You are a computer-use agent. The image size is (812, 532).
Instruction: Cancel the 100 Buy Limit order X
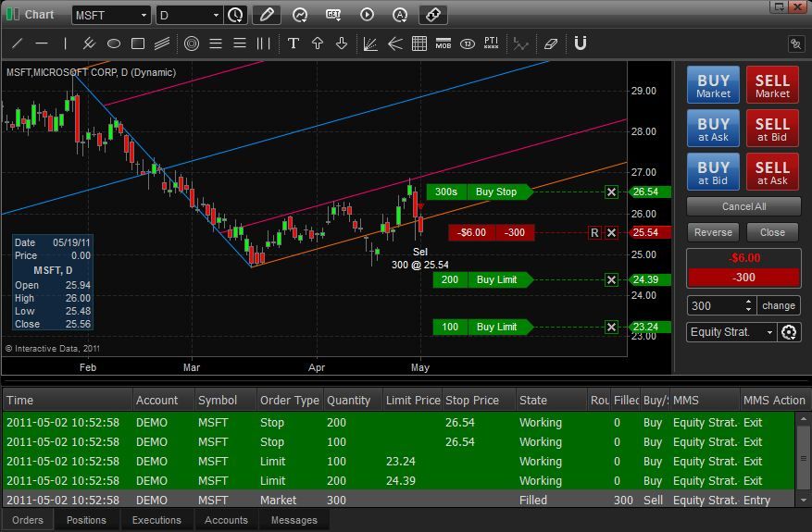click(612, 328)
